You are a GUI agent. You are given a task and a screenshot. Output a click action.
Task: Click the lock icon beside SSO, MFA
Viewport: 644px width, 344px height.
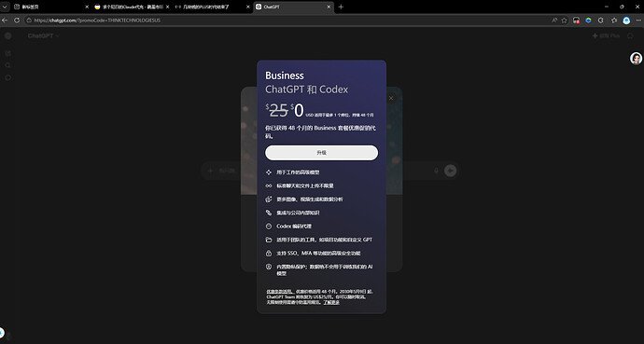269,253
